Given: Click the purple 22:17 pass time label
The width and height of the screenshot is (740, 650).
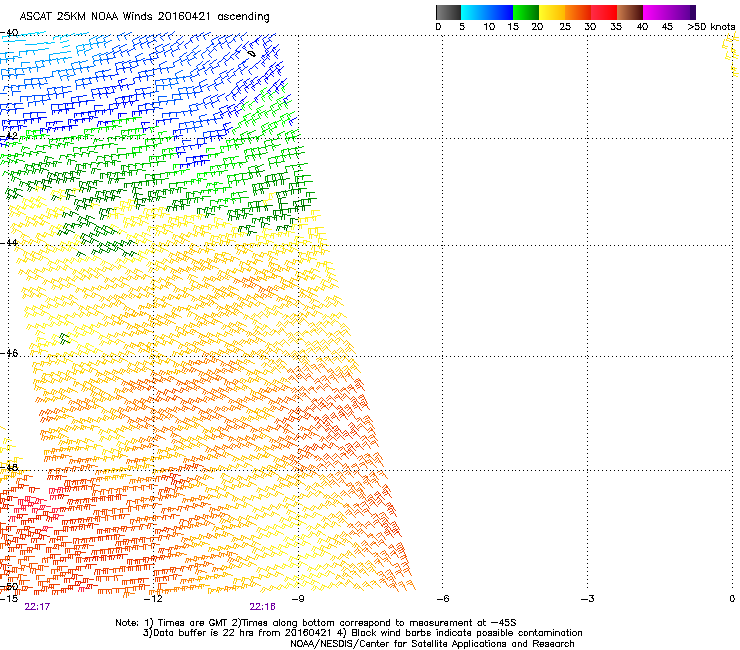Looking at the screenshot, I should [x=37, y=607].
